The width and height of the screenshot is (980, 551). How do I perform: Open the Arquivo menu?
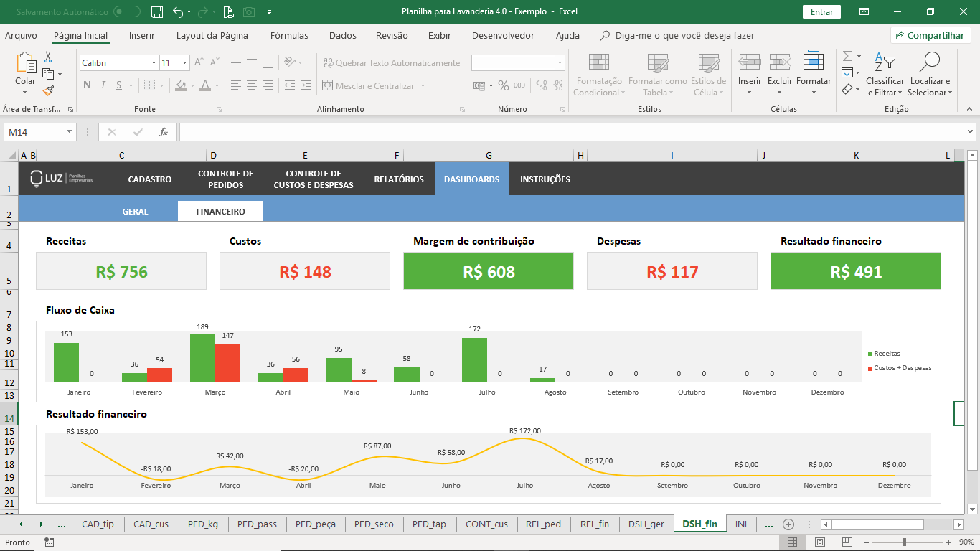coord(21,35)
